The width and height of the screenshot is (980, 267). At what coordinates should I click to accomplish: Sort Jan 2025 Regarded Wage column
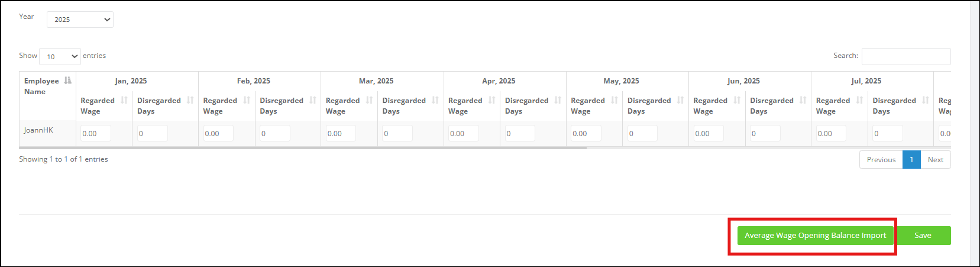click(x=124, y=100)
